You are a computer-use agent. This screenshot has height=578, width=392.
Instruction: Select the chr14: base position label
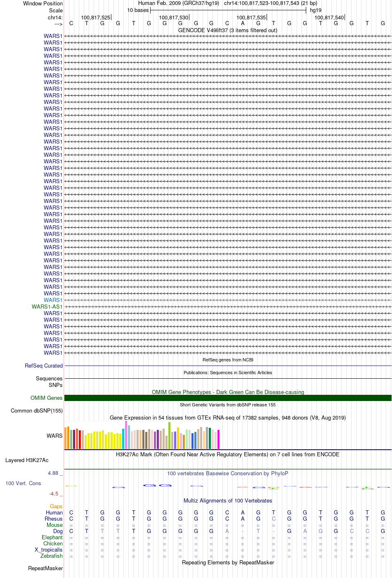pos(55,17)
